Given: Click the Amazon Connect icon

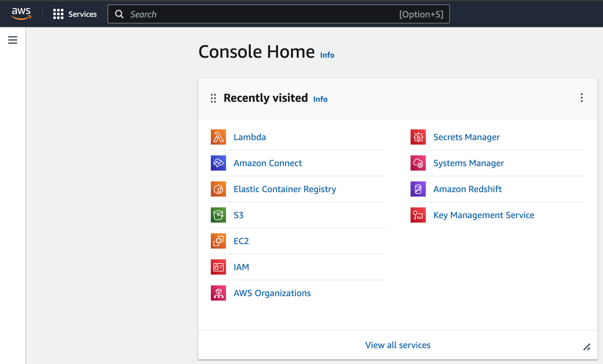Looking at the screenshot, I should pos(218,163).
